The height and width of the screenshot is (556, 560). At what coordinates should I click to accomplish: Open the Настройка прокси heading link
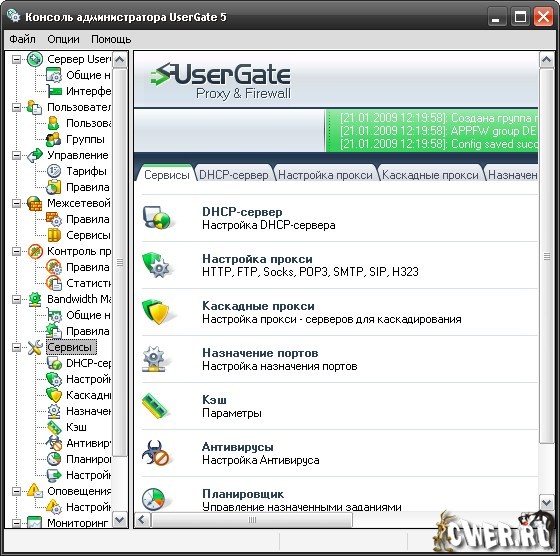pyautogui.click(x=257, y=259)
